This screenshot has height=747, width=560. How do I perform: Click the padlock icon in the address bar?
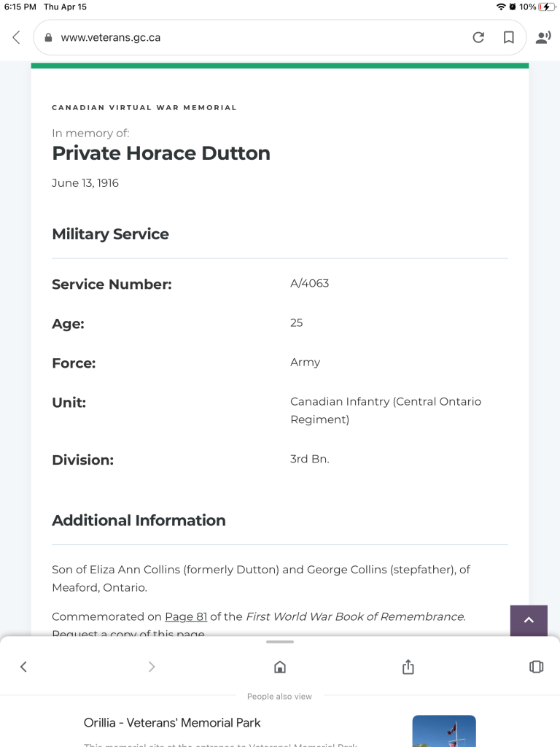click(x=49, y=38)
